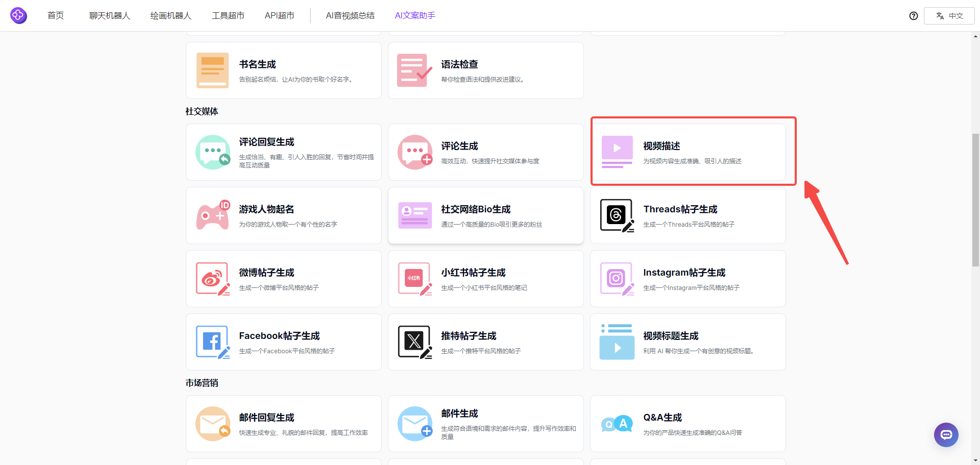
Task: Click the purple site logo icon
Action: click(x=18, y=15)
